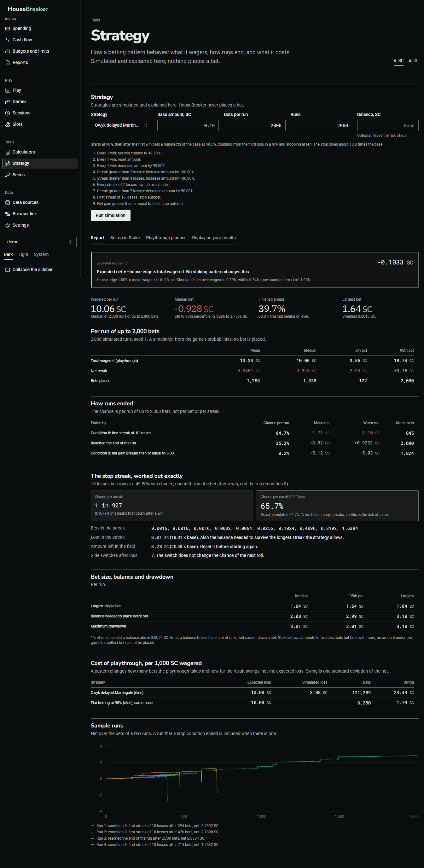
Task: Click the '1 in 927' chance value
Action: (108, 506)
